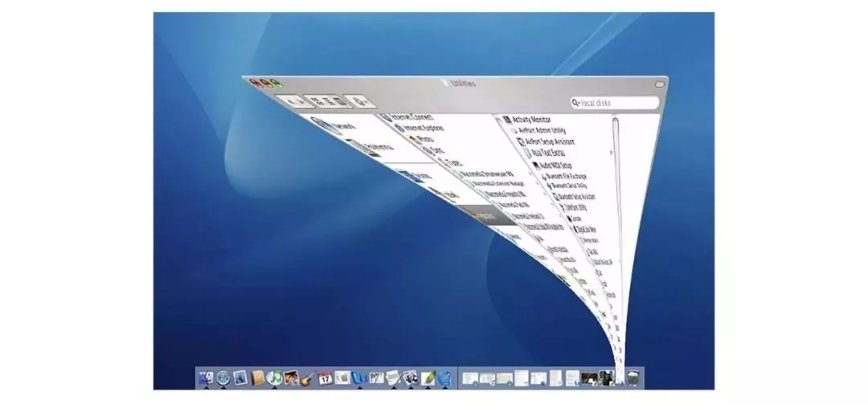Open the Trash in the Dock

pos(634,378)
